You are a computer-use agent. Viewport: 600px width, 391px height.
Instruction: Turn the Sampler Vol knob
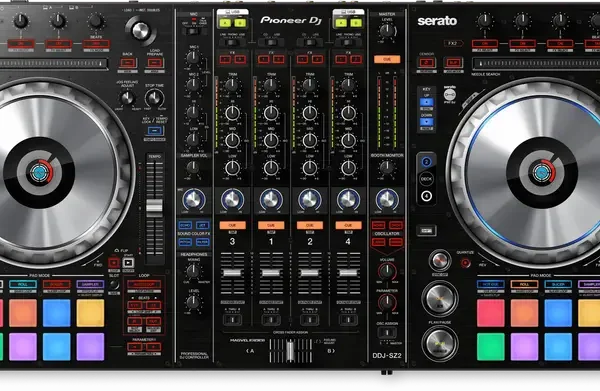click(193, 167)
